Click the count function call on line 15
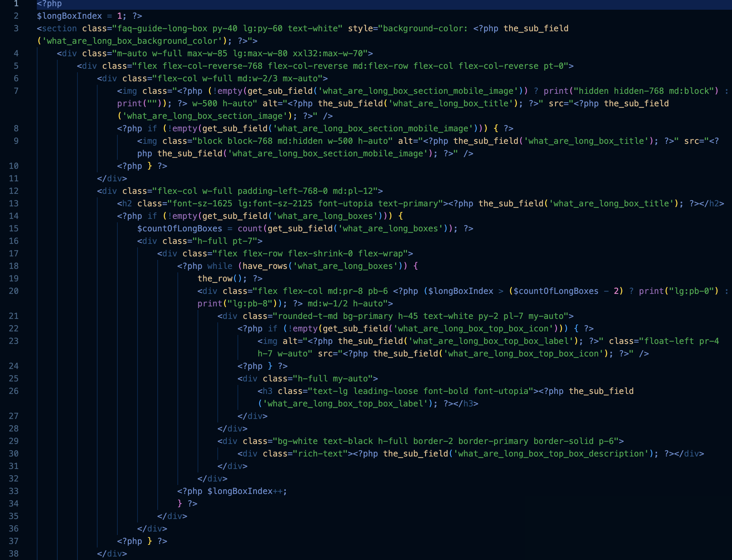 point(250,229)
